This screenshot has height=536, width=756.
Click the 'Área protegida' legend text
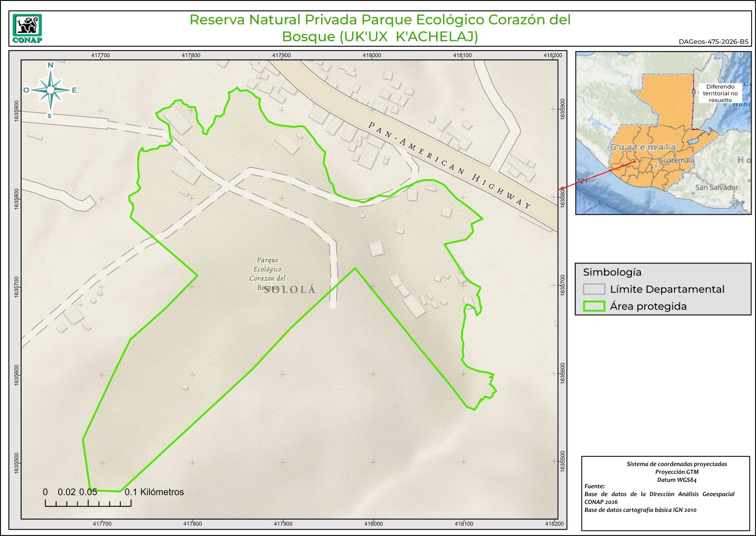648,306
